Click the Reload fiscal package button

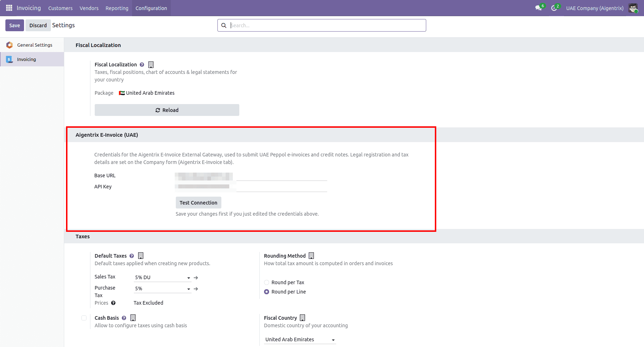pos(167,110)
